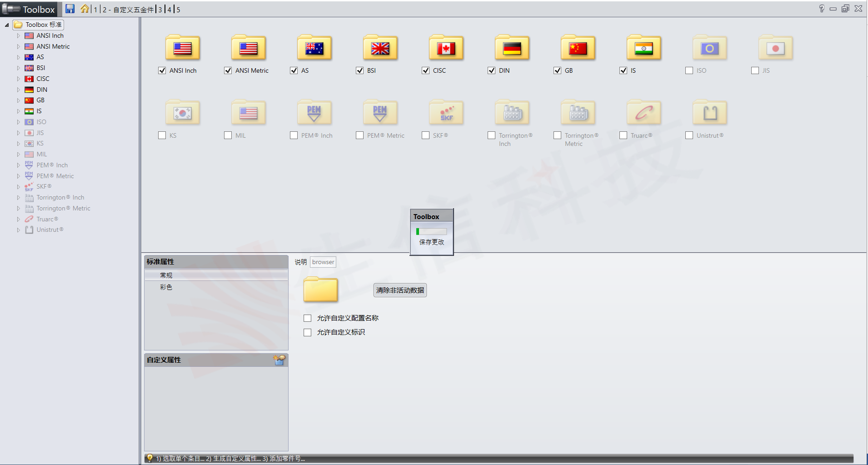
Task: Click the Save floppy disk icon
Action: 70,9
